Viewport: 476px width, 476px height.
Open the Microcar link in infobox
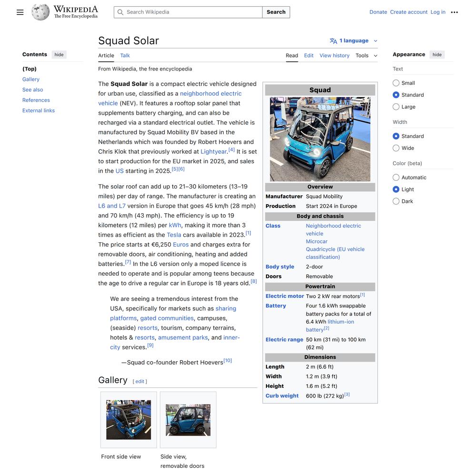(x=317, y=241)
